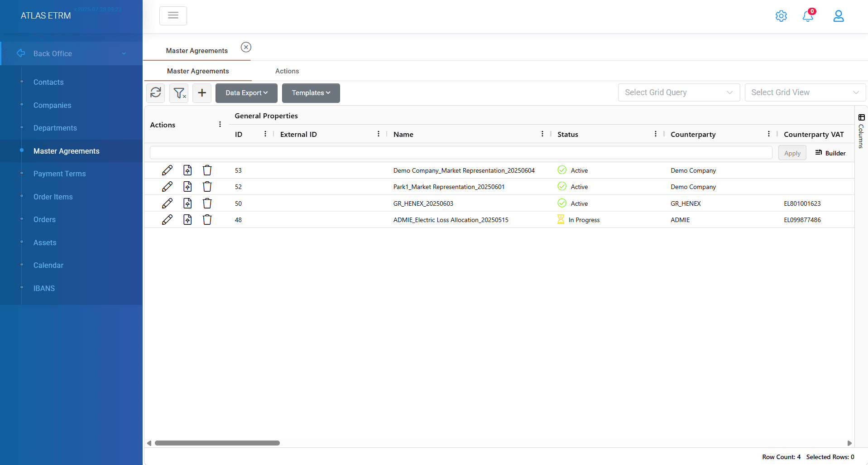This screenshot has height=465, width=868.
Task: Go to Calendar in sidebar
Action: click(x=48, y=265)
